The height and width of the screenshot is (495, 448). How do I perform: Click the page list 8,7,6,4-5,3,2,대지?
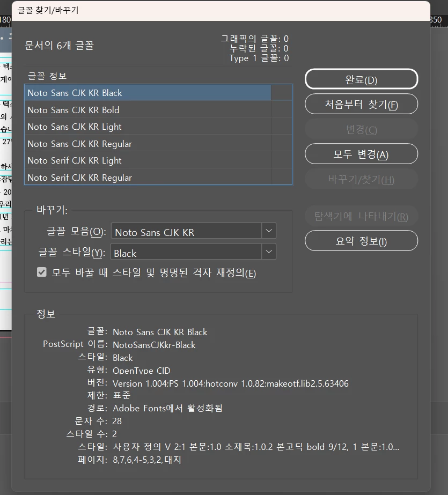coord(147,459)
